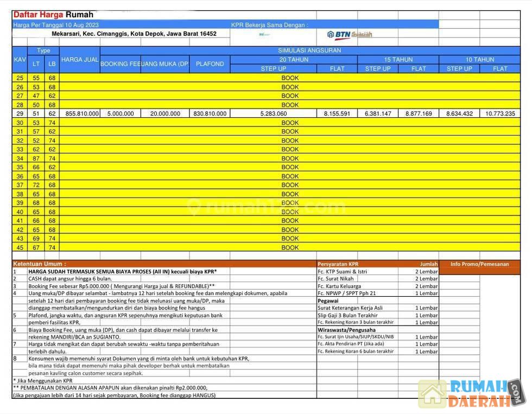Click the rumah123.com watermark in the table

[266, 207]
